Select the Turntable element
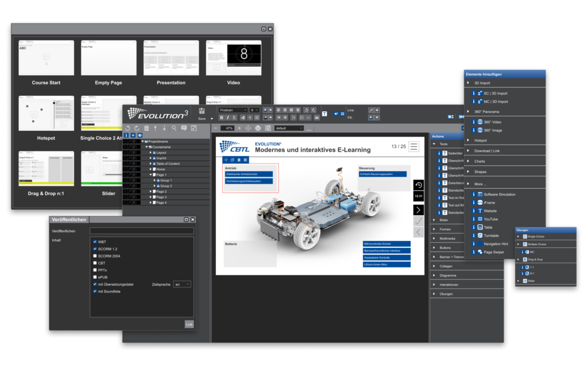588x366 pixels. click(x=491, y=236)
